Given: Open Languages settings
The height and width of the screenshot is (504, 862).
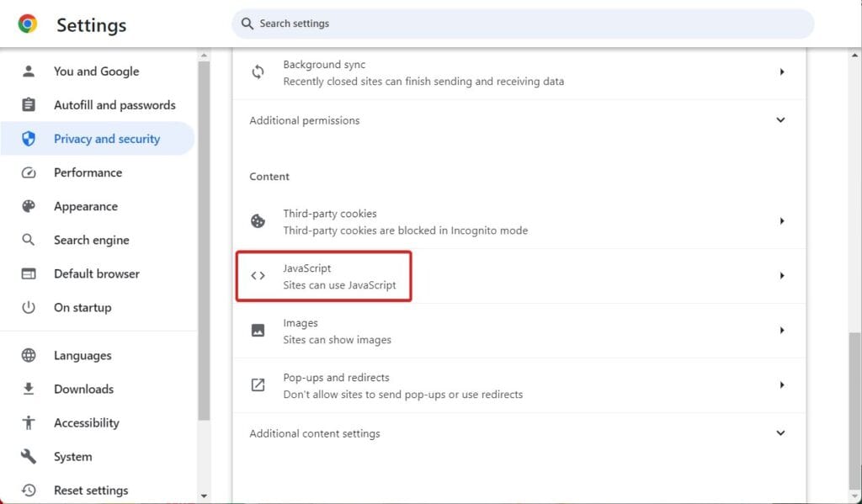Looking at the screenshot, I should (x=97, y=355).
